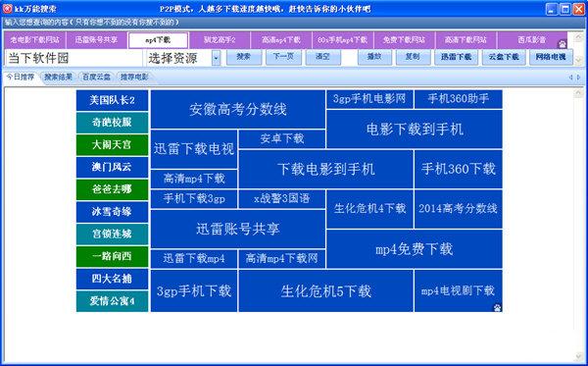Select the mp4下载 top tab

coord(158,40)
